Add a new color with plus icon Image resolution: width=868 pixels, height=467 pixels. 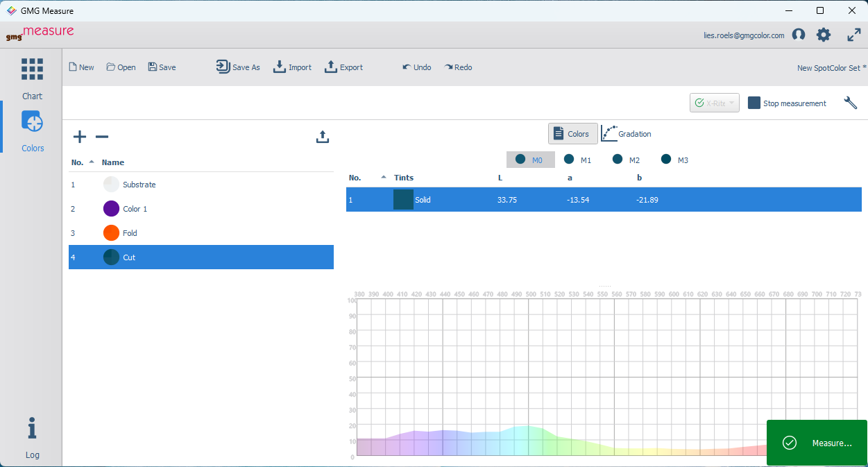[80, 137]
